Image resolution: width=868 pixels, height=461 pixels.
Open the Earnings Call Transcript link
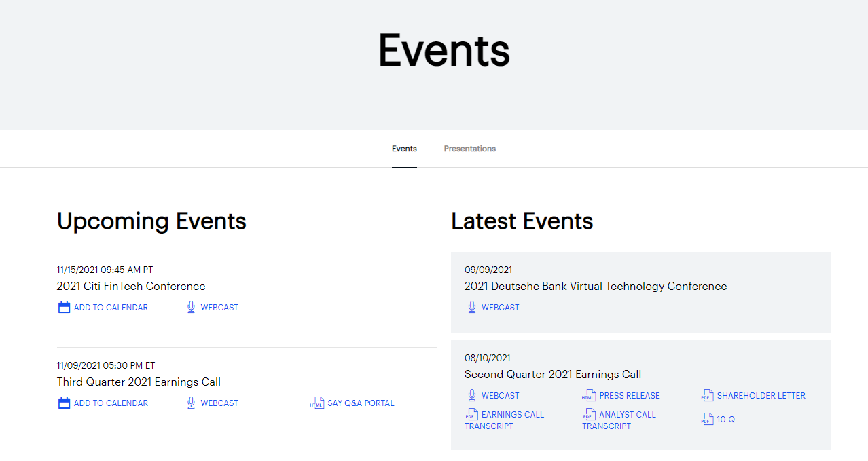505,420
